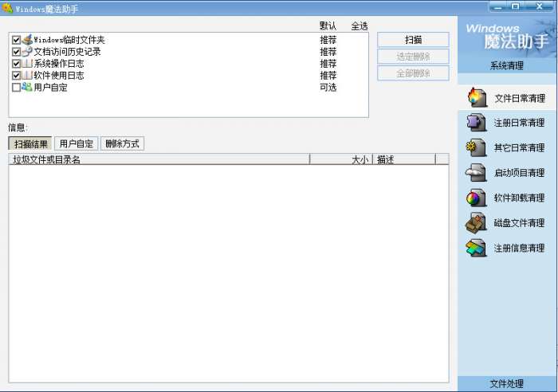The image size is (558, 392).
Task: Select the 软件使用日志 row text
Action: point(59,76)
